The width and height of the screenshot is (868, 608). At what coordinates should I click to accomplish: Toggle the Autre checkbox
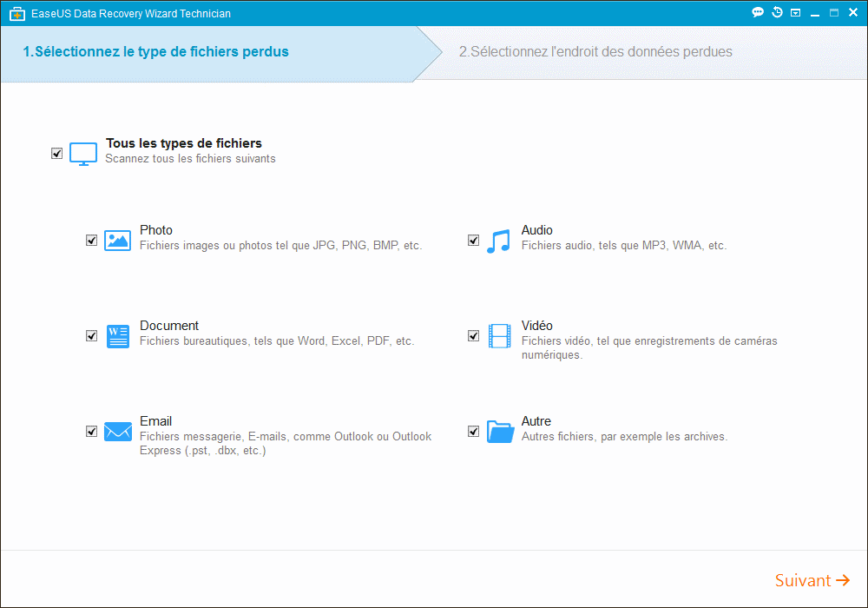[x=473, y=432]
